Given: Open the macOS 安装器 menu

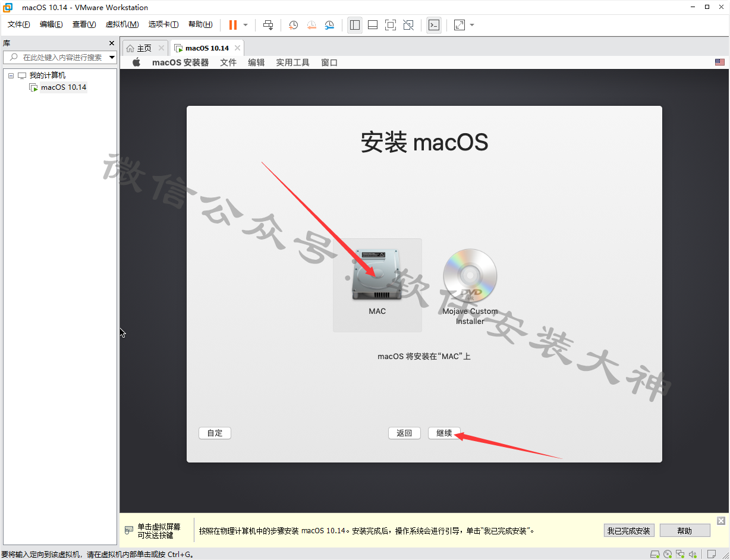Looking at the screenshot, I should (181, 62).
